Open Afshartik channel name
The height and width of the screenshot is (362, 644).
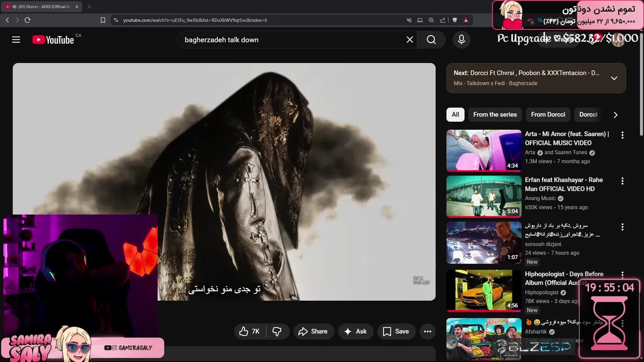[536, 332]
